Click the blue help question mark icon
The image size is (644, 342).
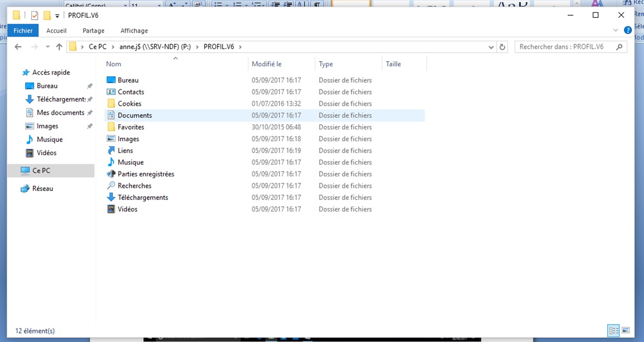coord(628,31)
